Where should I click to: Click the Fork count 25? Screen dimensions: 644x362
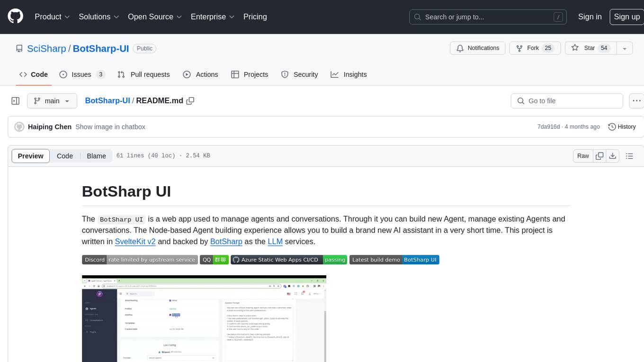(x=548, y=48)
